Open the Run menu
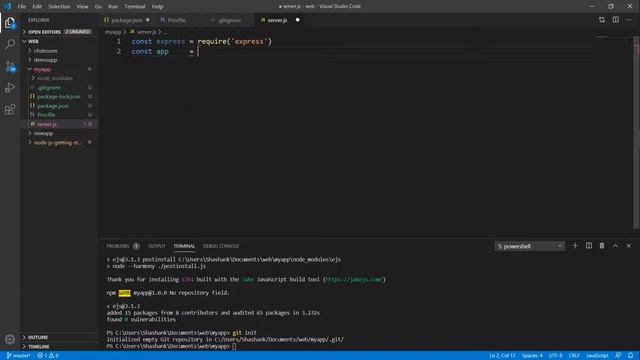The image size is (640, 360). [x=113, y=7]
